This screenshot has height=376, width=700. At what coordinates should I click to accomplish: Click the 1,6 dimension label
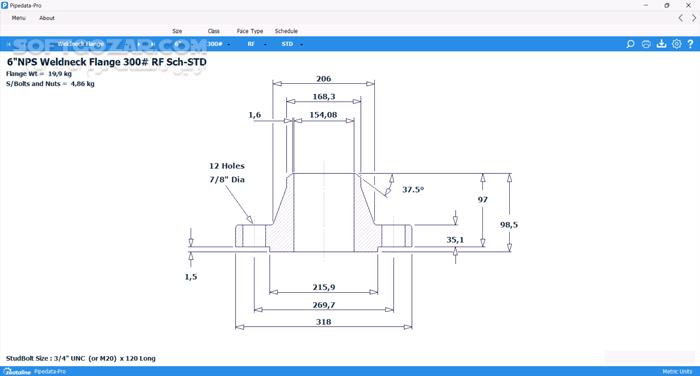[x=254, y=115]
